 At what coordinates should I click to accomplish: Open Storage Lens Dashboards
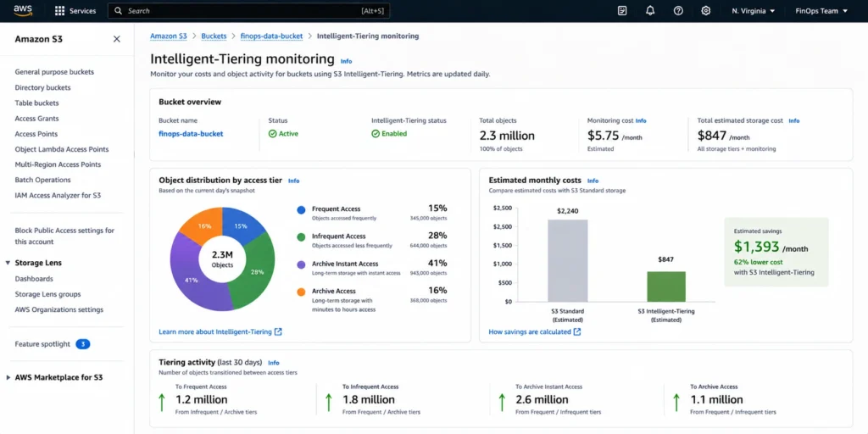pos(34,279)
